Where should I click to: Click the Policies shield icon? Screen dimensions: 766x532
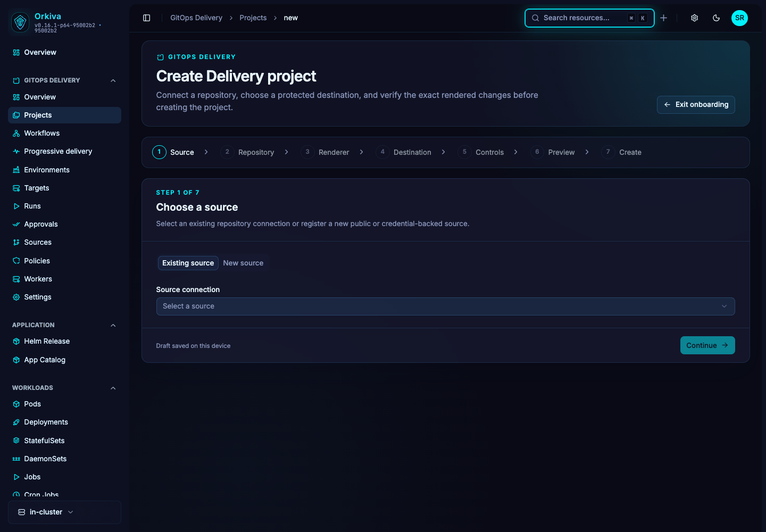(16, 261)
